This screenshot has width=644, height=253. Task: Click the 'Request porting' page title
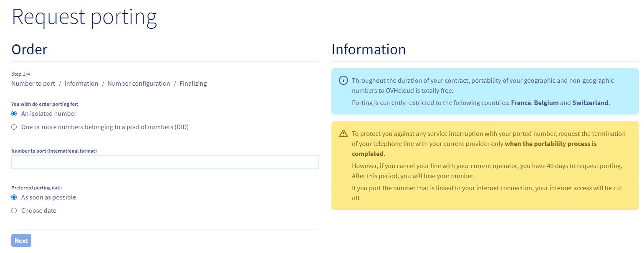[x=84, y=17]
